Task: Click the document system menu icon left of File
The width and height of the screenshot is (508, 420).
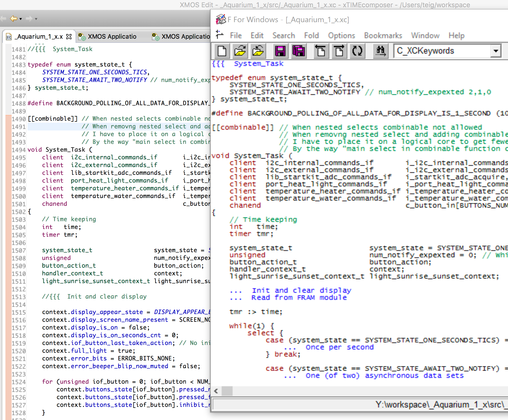Action: (219, 35)
